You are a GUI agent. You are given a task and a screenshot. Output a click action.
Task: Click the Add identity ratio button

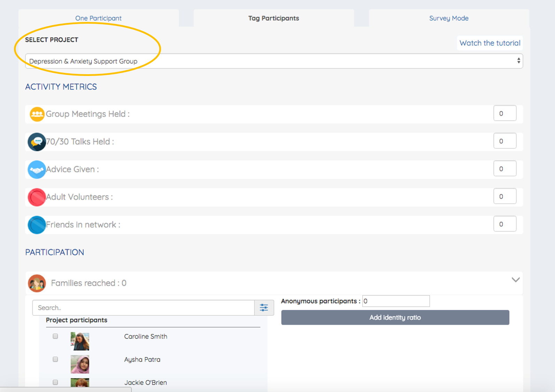pos(395,317)
